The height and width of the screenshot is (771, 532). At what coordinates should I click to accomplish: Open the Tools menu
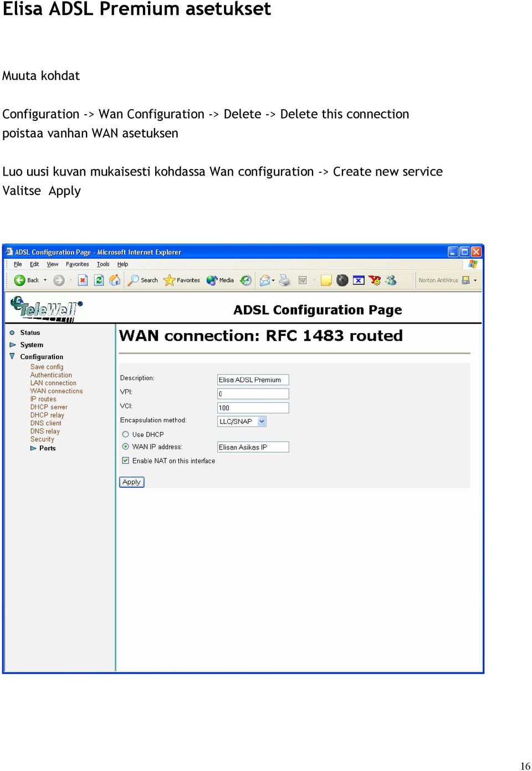(x=103, y=264)
